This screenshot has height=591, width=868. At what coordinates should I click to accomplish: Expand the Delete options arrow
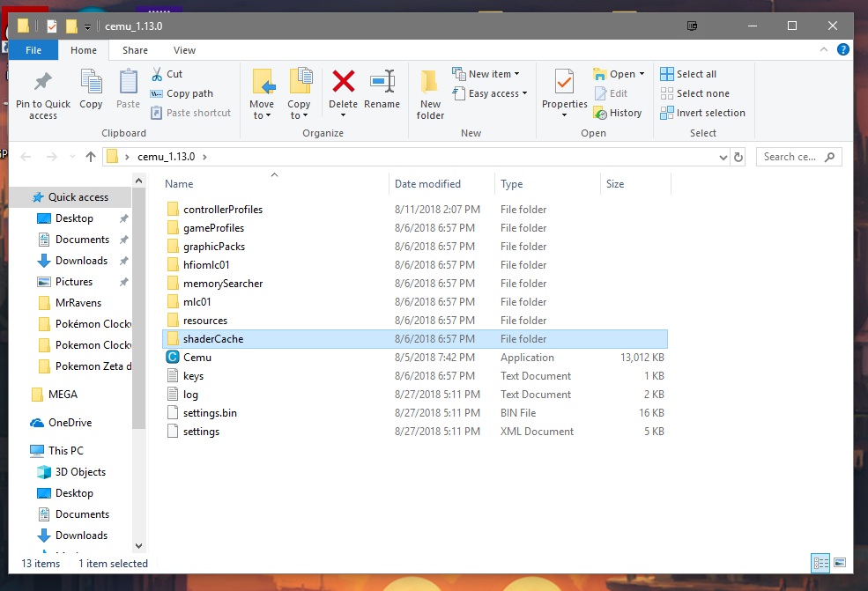pyautogui.click(x=343, y=115)
